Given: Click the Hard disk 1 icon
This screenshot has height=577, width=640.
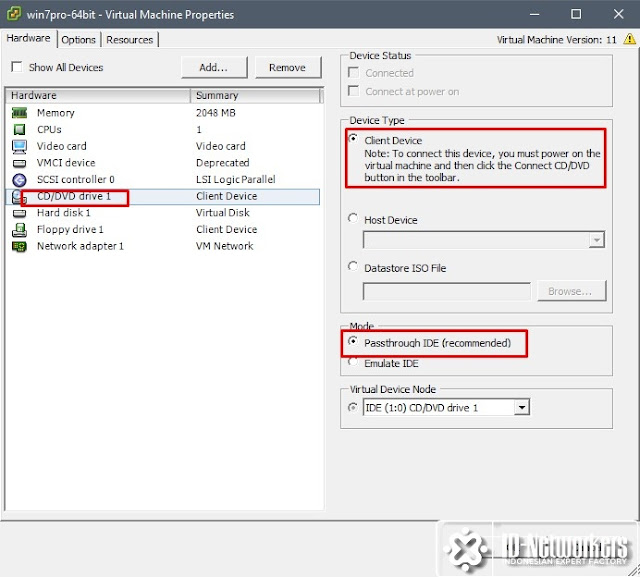Looking at the screenshot, I should [19, 213].
